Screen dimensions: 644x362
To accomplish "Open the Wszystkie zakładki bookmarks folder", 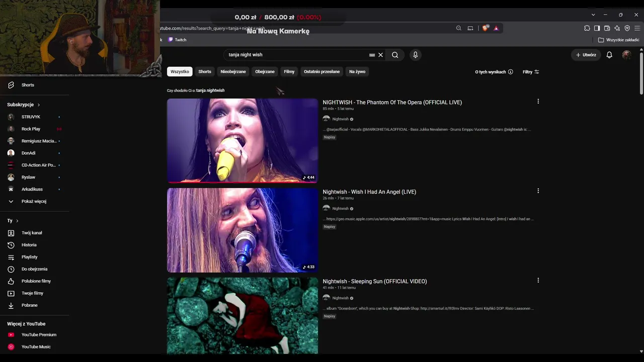I will click(619, 40).
